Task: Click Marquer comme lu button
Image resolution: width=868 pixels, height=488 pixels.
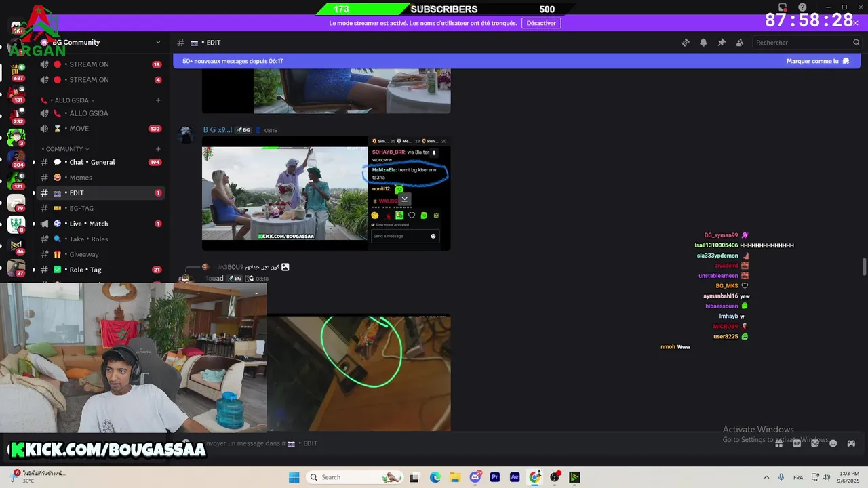Action: tap(817, 61)
